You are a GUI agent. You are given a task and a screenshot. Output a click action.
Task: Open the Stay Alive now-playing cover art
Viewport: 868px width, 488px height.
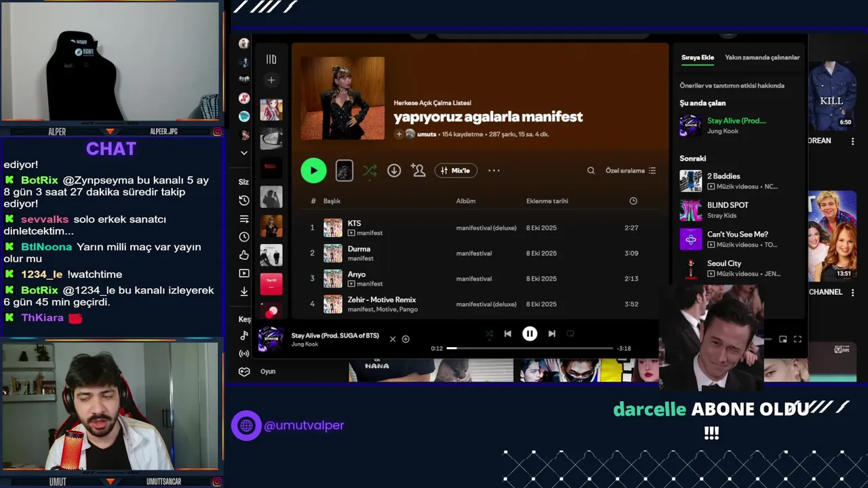click(x=271, y=340)
